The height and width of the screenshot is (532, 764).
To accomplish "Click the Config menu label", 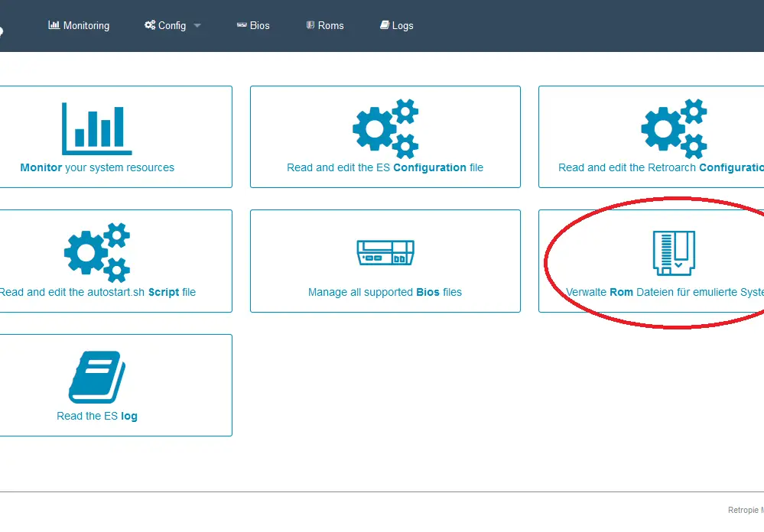I will point(172,25).
